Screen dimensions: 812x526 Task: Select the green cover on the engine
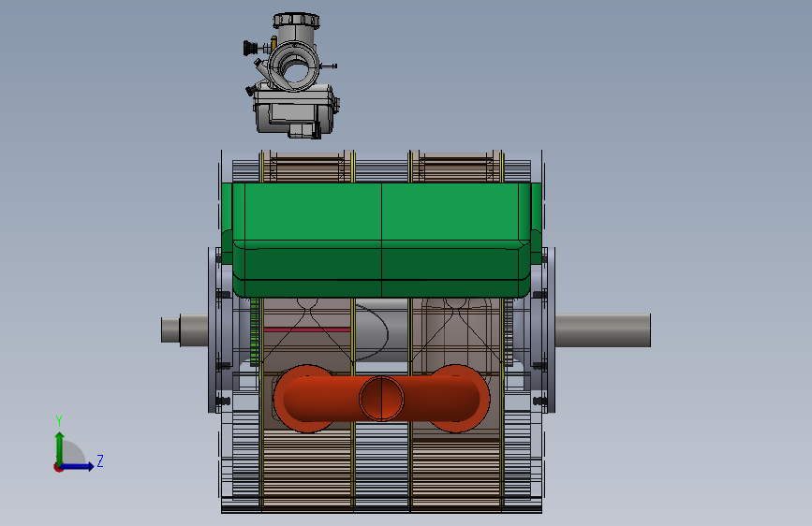(x=382, y=240)
